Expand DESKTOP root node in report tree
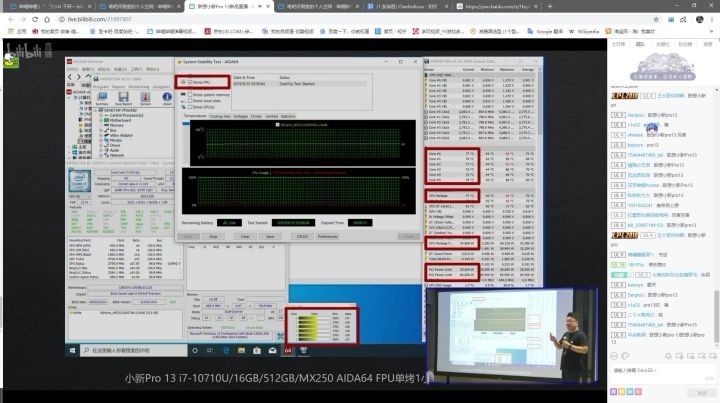The image size is (720, 403). [x=96, y=111]
